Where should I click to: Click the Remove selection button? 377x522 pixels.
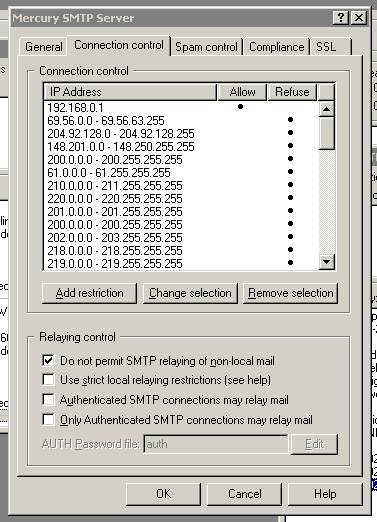[x=290, y=293]
